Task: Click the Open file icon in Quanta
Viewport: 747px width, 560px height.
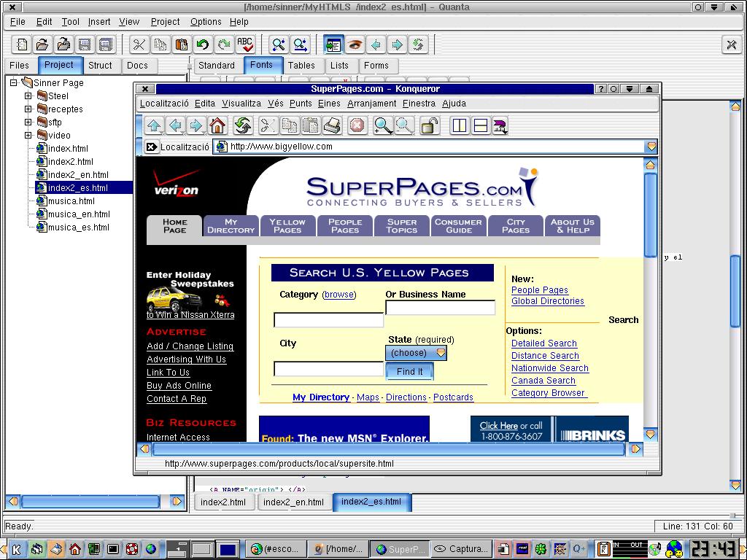Action: tap(42, 44)
